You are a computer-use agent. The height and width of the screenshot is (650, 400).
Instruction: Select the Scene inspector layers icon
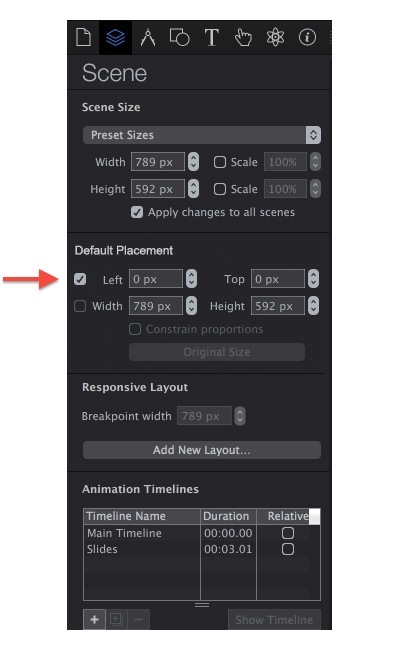115,38
